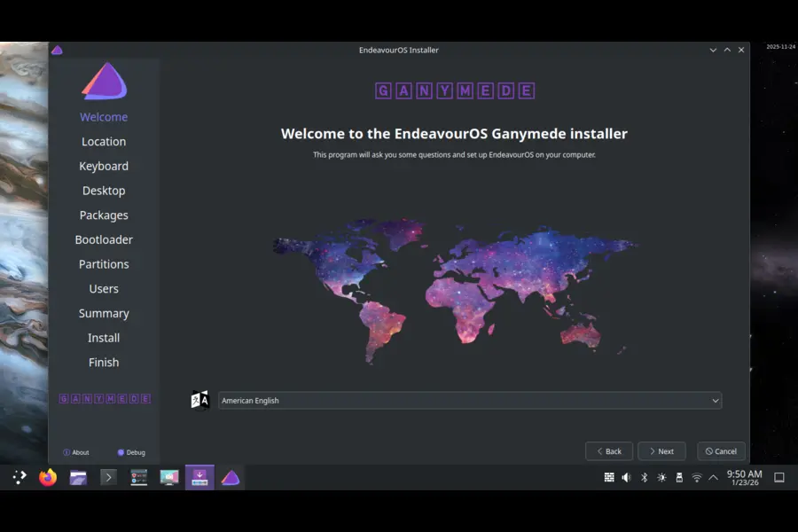Screen dimensions: 798x532
Task: Open the About dialog of the installer
Action: click(77, 452)
